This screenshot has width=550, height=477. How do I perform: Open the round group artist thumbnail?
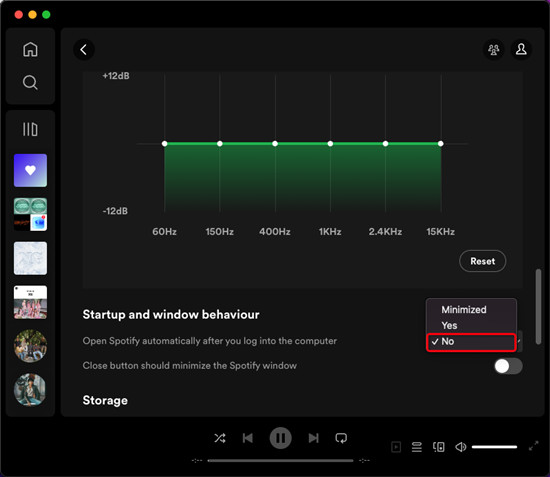click(x=31, y=346)
